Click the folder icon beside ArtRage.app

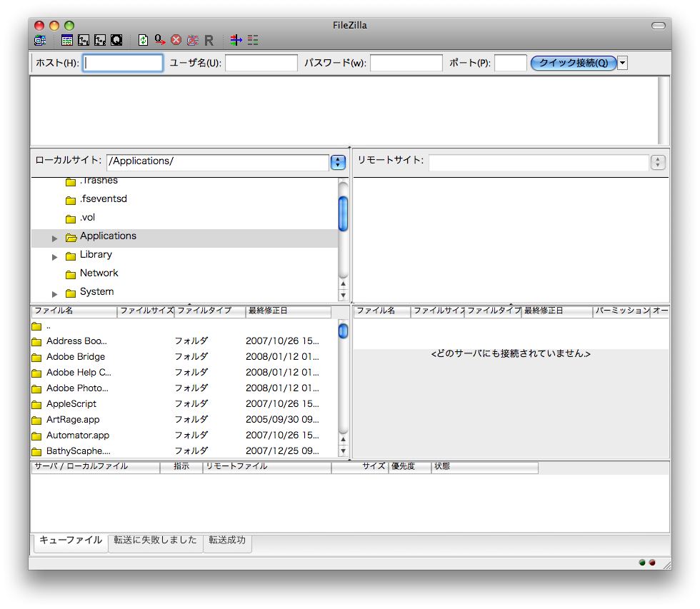tap(36, 421)
